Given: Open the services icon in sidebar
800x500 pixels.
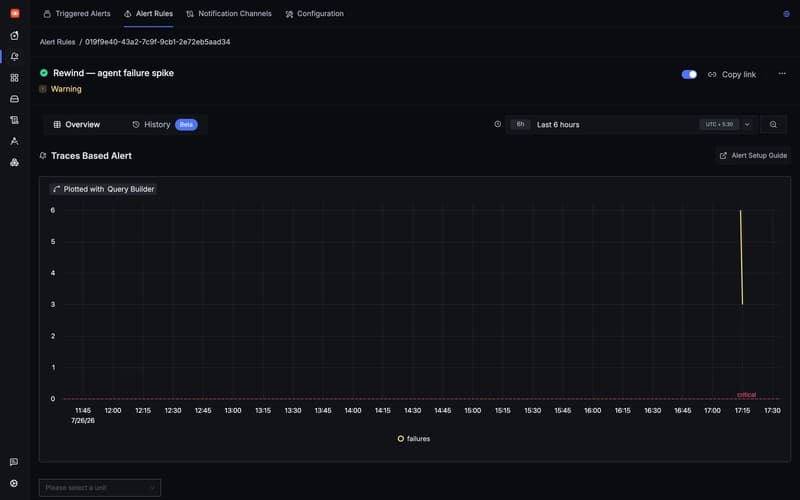Looking at the screenshot, I should point(14,35).
